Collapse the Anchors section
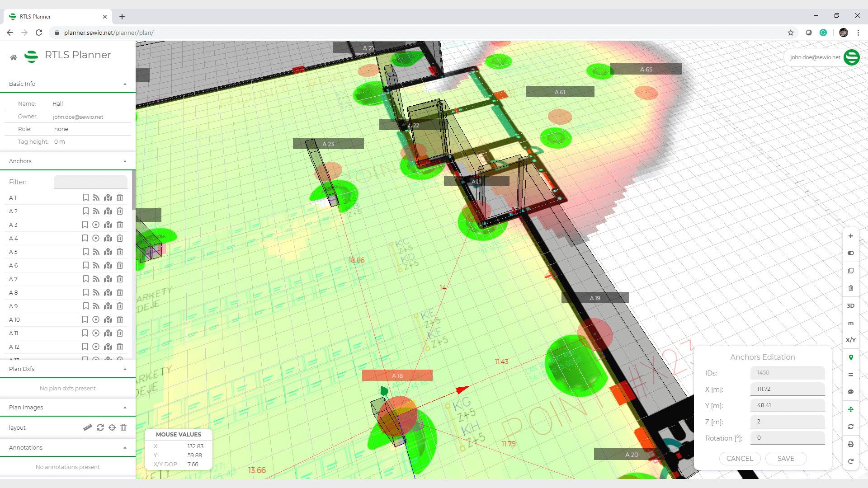Screen dimensions: 868x488 pyautogui.click(x=125, y=161)
